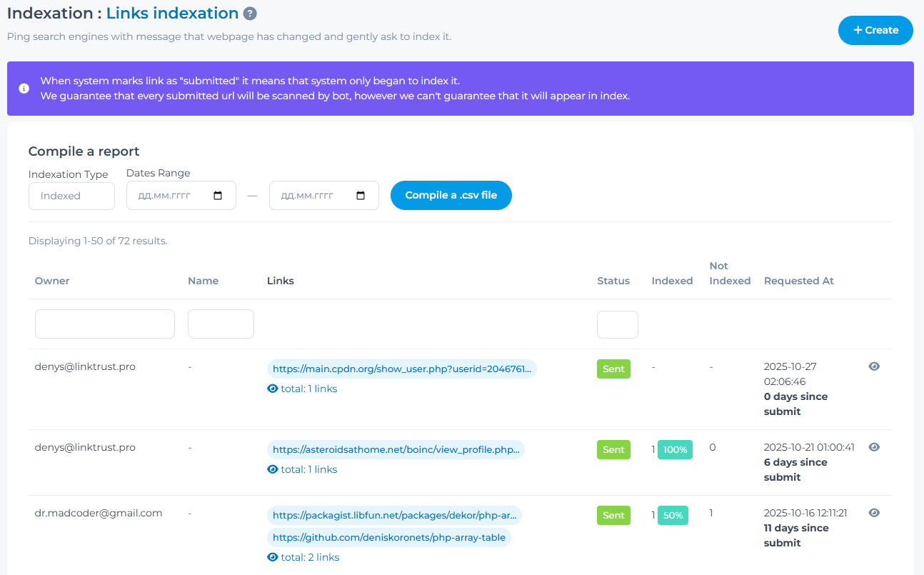Image resolution: width=924 pixels, height=575 pixels.
Task: View details eye icon for asteroidsathome.net row
Action: point(874,447)
